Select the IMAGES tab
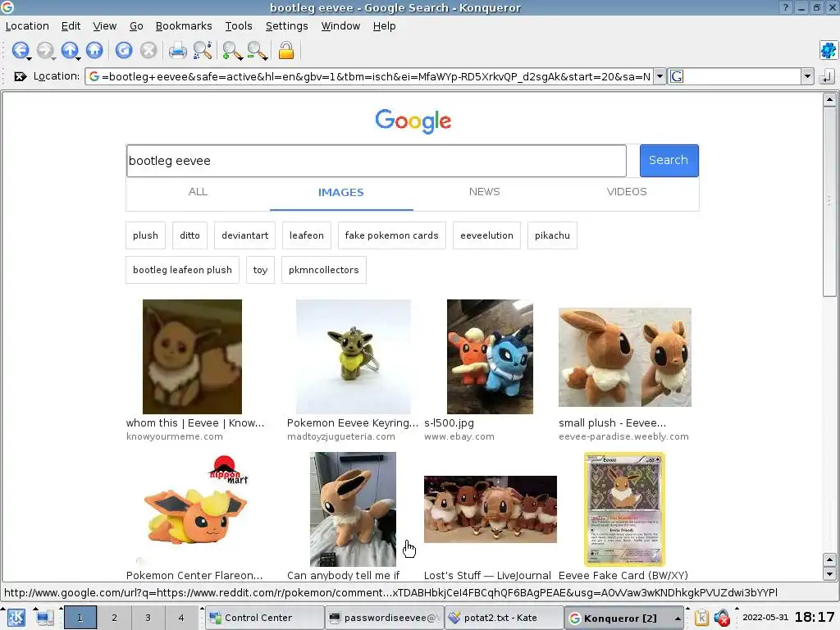The height and width of the screenshot is (630, 840). coord(340,192)
